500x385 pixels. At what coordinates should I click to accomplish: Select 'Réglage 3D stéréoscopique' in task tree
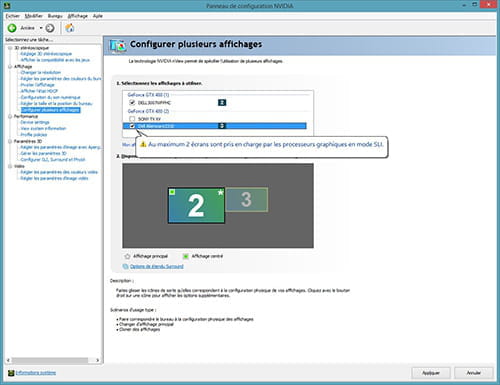[46, 54]
